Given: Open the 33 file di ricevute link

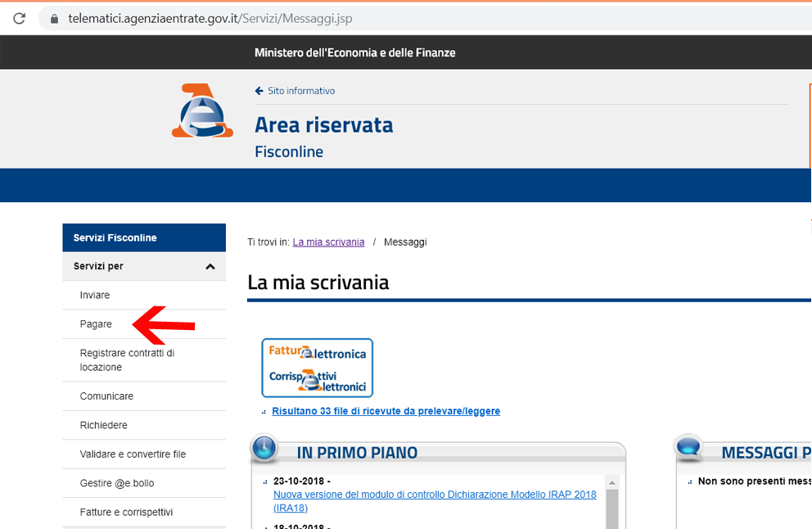Looking at the screenshot, I should click(x=386, y=411).
